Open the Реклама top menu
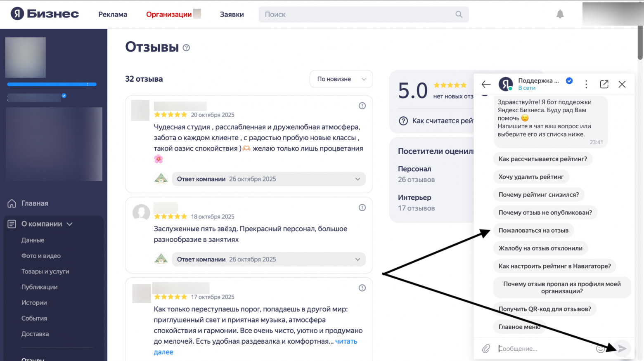The height and width of the screenshot is (361, 644). [113, 14]
